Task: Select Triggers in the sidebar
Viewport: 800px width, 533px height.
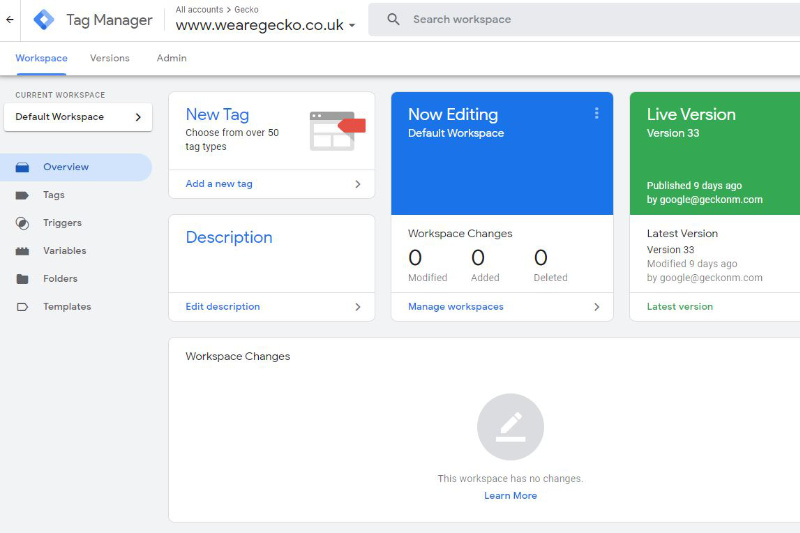Action: click(x=76, y=223)
